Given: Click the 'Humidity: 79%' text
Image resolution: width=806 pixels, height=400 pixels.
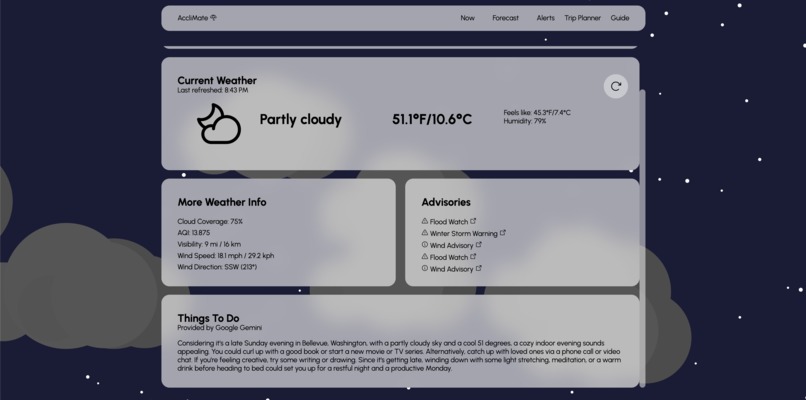Looking at the screenshot, I should [x=525, y=121].
